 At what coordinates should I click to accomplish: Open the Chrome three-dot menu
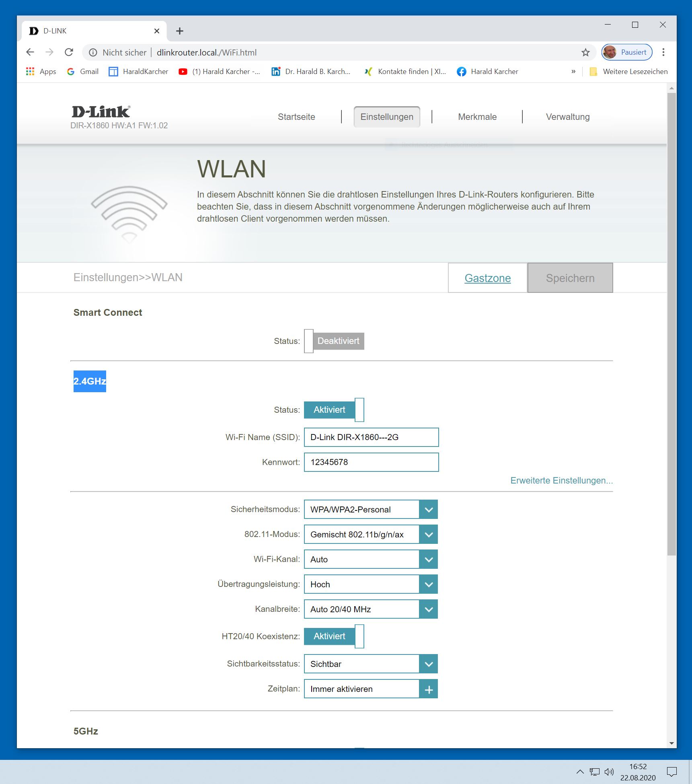point(663,52)
